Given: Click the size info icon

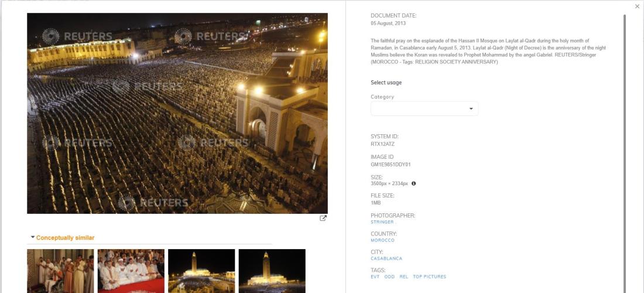Looking at the screenshot, I should [x=413, y=183].
